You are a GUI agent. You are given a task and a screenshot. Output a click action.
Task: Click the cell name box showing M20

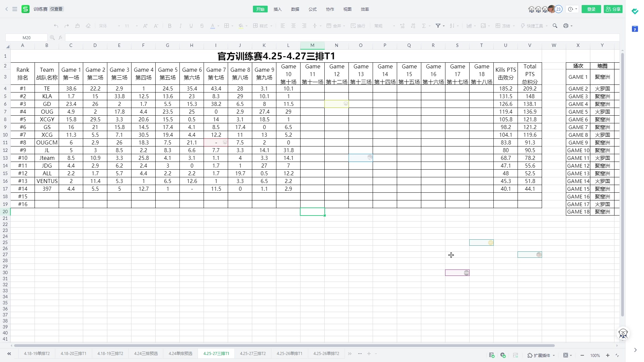pyautogui.click(x=26, y=38)
